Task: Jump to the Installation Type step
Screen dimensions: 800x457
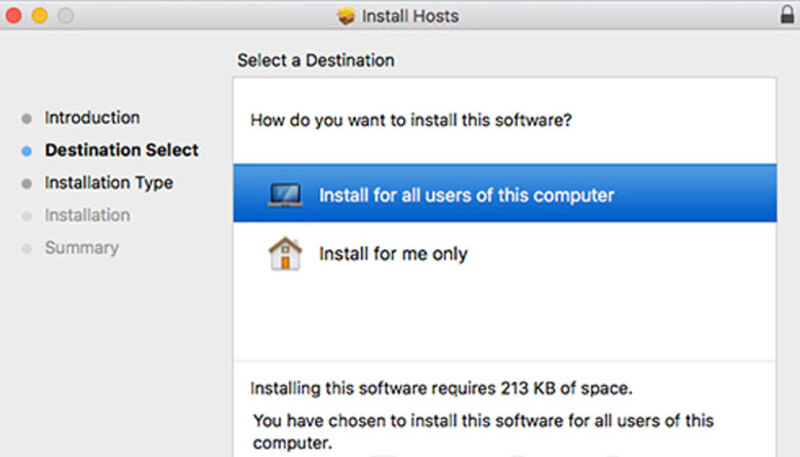Action: coord(108,183)
